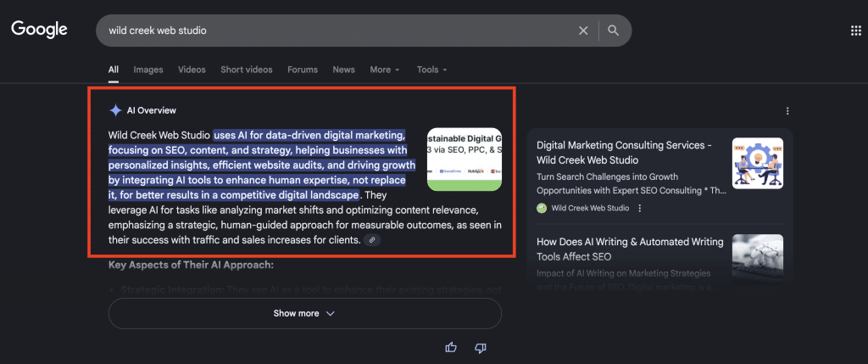Switch to the News tab
The height and width of the screenshot is (364, 868).
tap(344, 70)
